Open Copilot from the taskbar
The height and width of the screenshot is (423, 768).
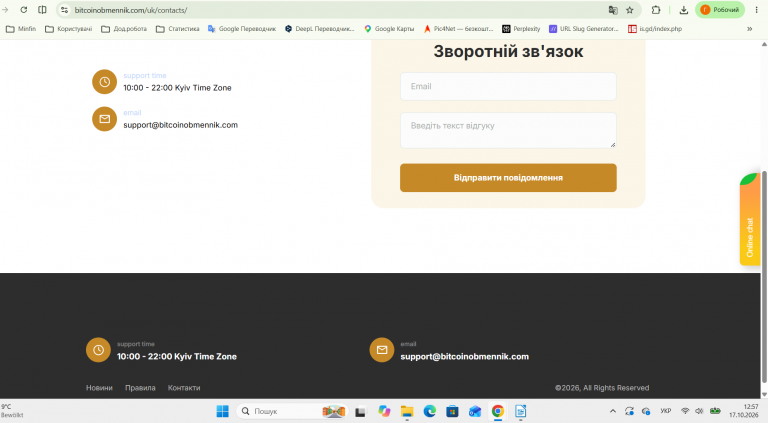pyautogui.click(x=384, y=411)
